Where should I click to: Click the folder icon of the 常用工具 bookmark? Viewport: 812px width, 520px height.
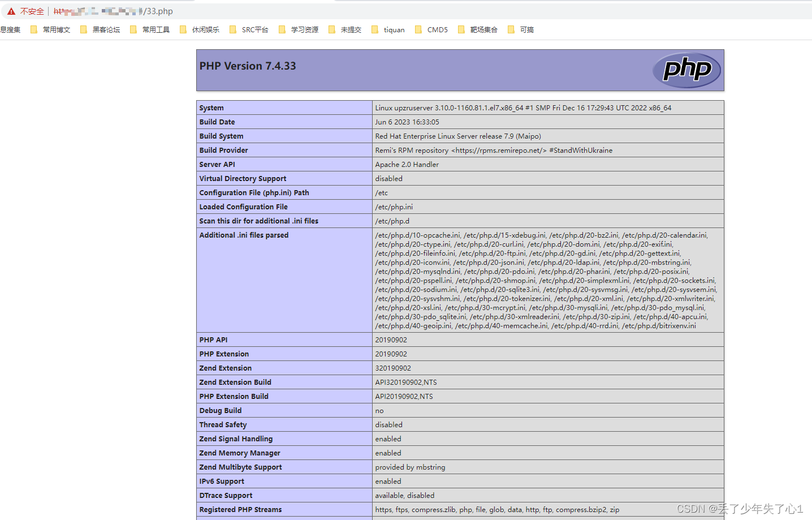[133, 30]
